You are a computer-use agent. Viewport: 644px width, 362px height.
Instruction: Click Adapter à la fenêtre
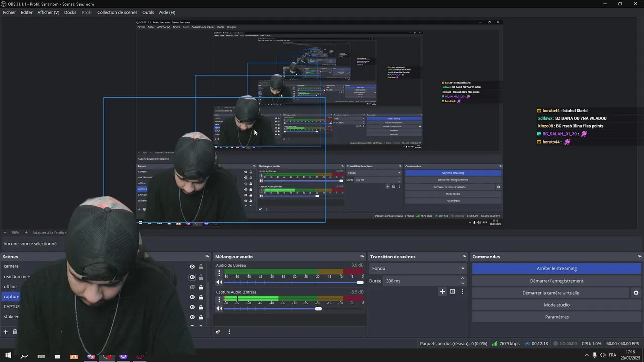coord(49,233)
